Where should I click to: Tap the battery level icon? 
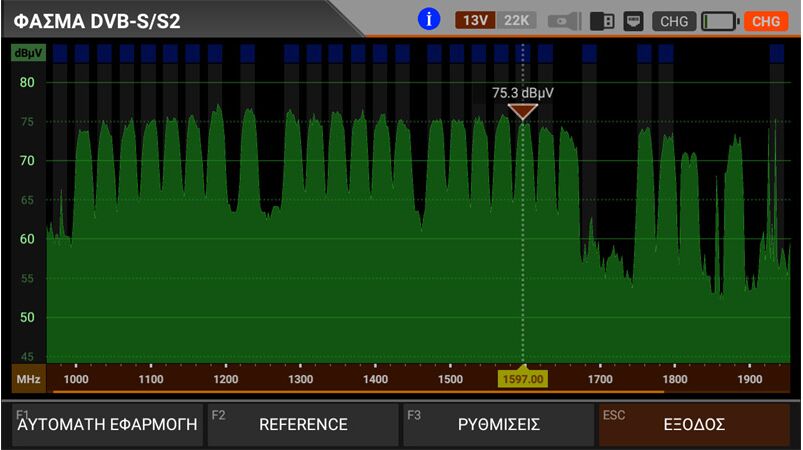720,22
